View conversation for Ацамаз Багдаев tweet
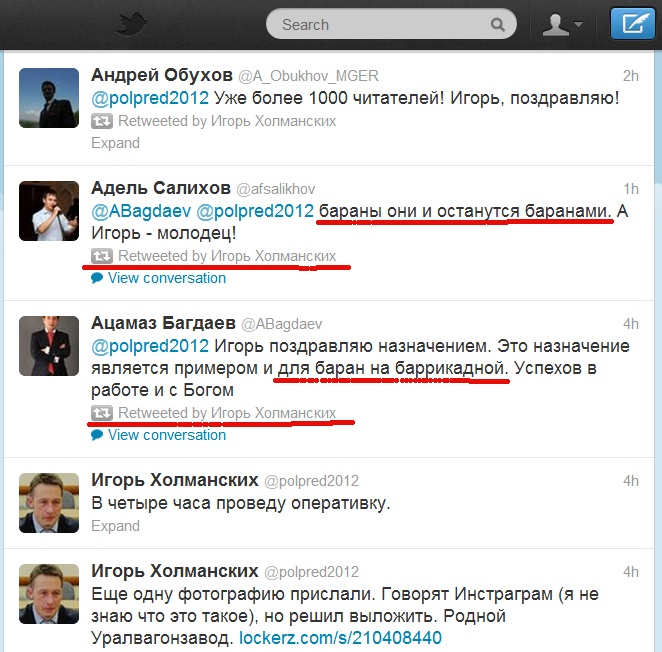Screen dimensions: 662x652 click(x=167, y=435)
